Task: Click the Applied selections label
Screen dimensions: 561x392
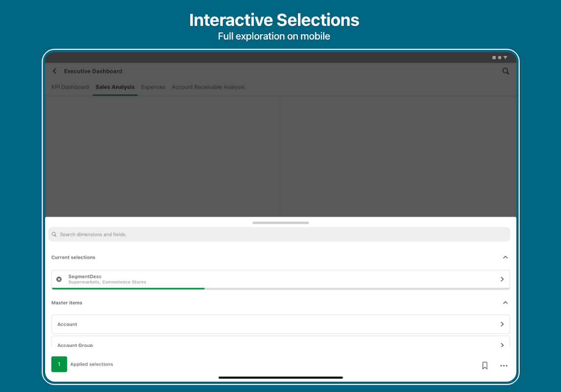Action: click(x=92, y=365)
